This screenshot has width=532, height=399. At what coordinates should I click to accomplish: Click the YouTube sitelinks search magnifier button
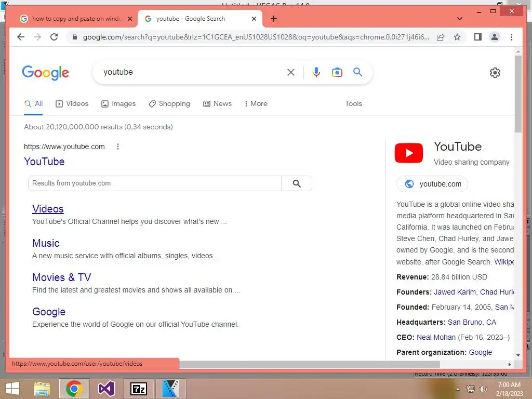(x=297, y=183)
